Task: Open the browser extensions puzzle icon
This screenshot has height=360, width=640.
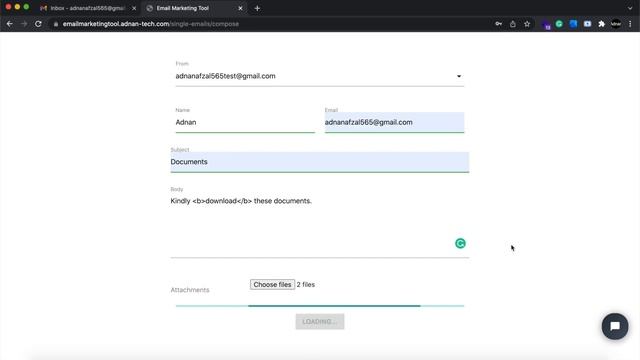Action: [x=601, y=24]
